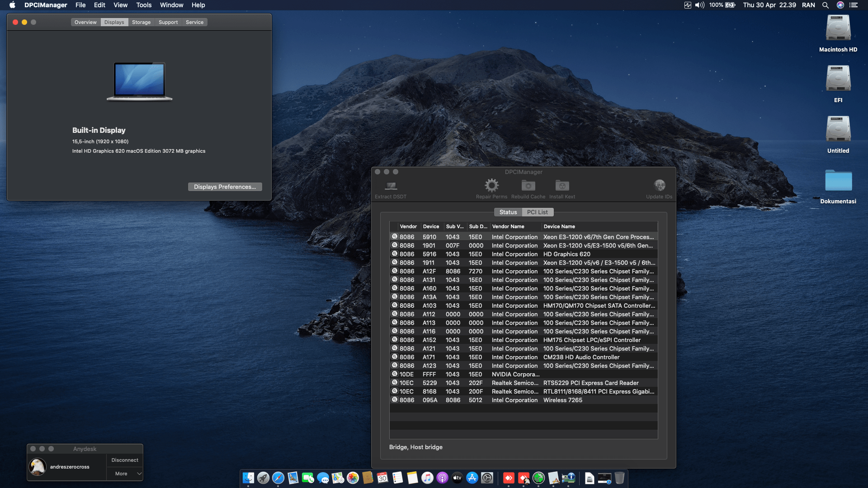Viewport: 868px width, 488px height.
Task: Switch to the Support tab
Action: (x=168, y=22)
